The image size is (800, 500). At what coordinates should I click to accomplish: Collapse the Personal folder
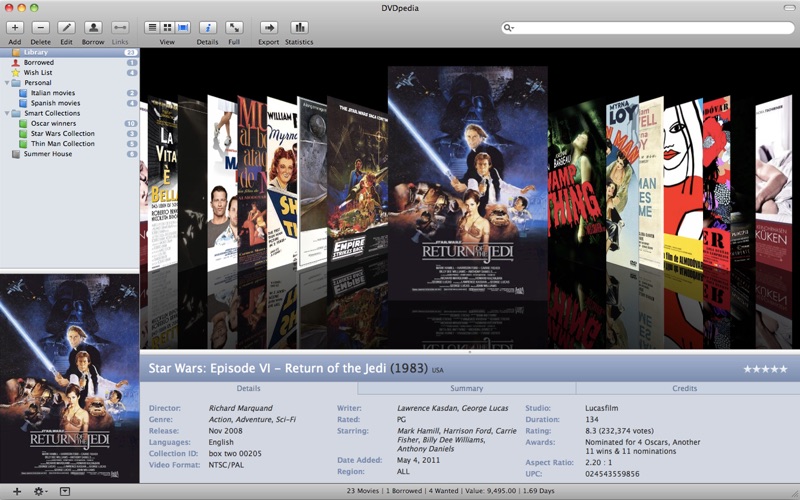[x=6, y=82]
